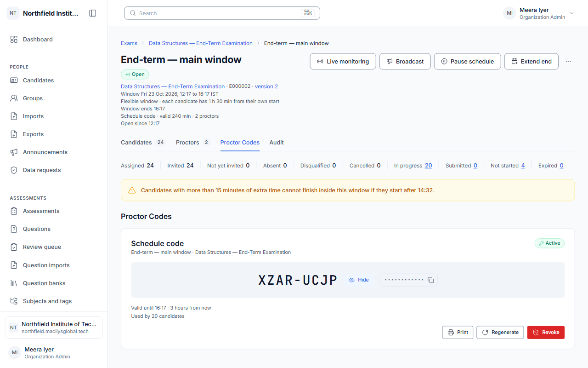The height and width of the screenshot is (368, 588).
Task: Copy the masked schedule code
Action: 430,280
